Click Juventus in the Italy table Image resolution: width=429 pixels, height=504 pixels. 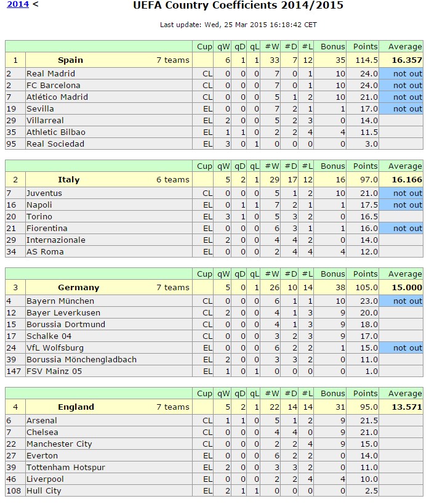(x=44, y=193)
